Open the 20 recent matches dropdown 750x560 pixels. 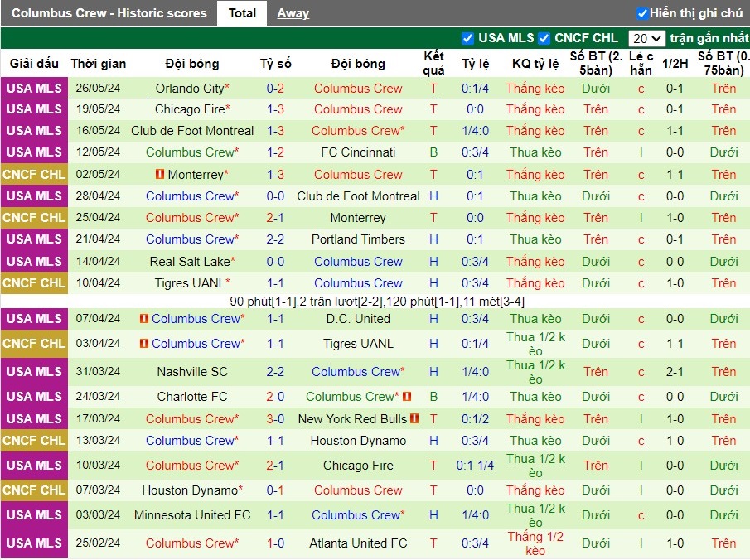646,38
